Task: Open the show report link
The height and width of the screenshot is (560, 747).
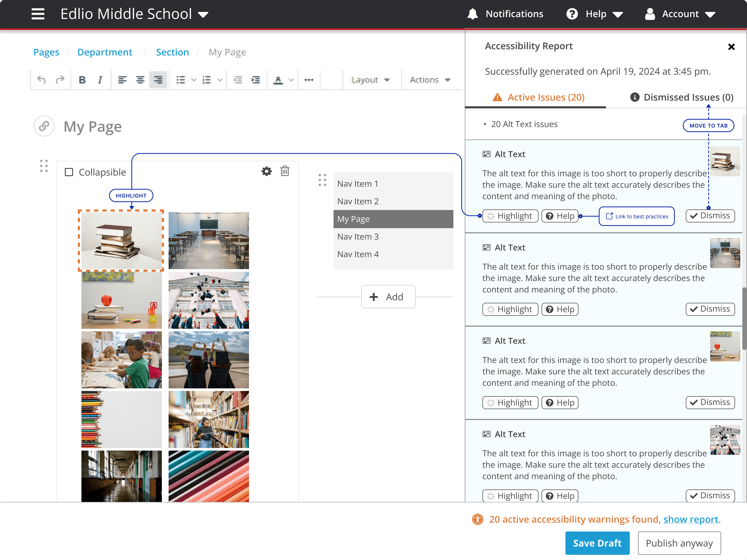Action: click(x=691, y=519)
